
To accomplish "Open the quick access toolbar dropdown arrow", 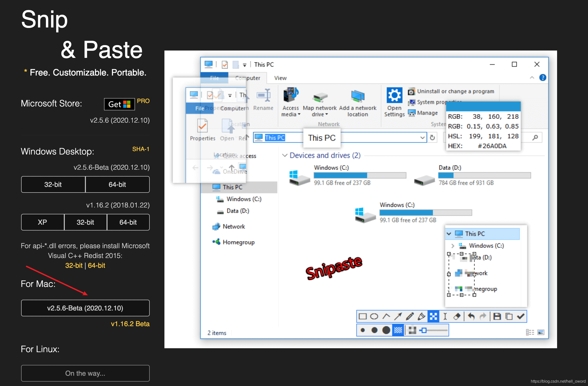I will (x=244, y=65).
